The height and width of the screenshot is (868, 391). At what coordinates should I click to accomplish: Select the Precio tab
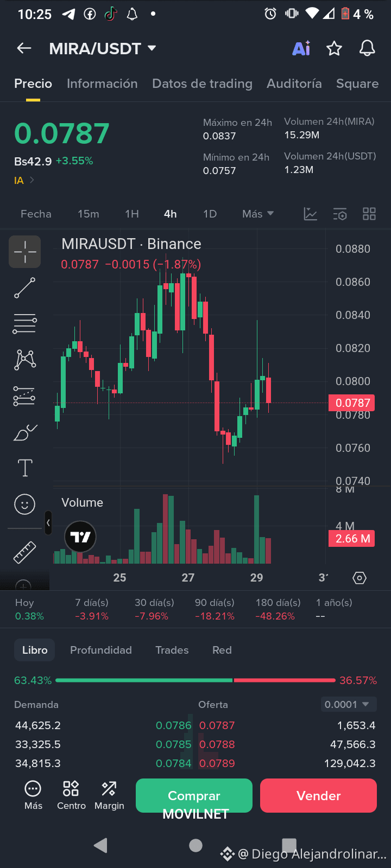33,84
